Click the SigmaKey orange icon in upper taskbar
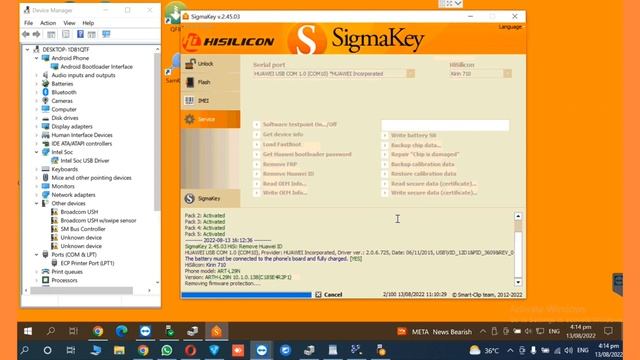The width and height of the screenshot is (640, 360). point(216,331)
